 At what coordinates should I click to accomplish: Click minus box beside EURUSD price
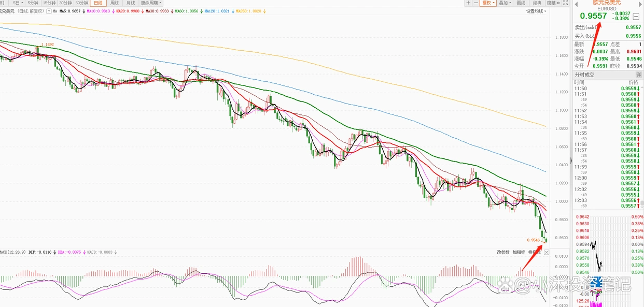pos(636,16)
